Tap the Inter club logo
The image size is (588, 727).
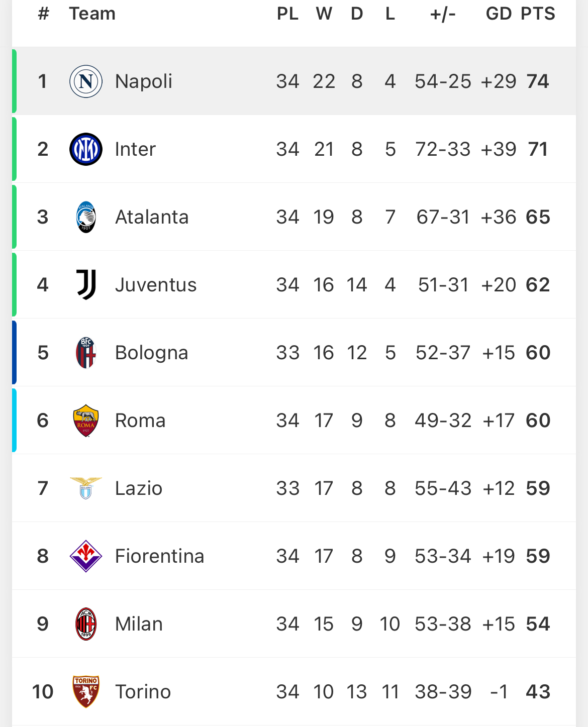(86, 149)
